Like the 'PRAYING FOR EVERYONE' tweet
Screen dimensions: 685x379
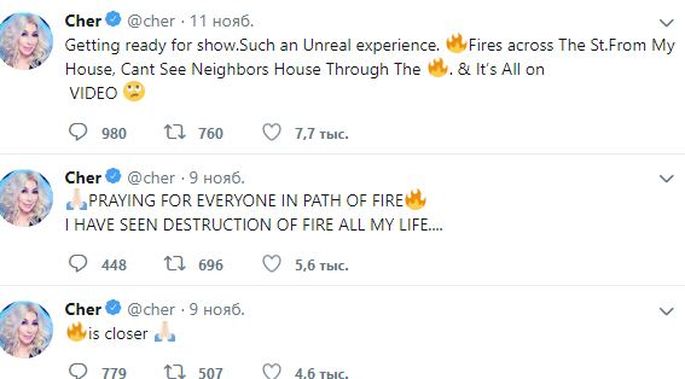271,263
